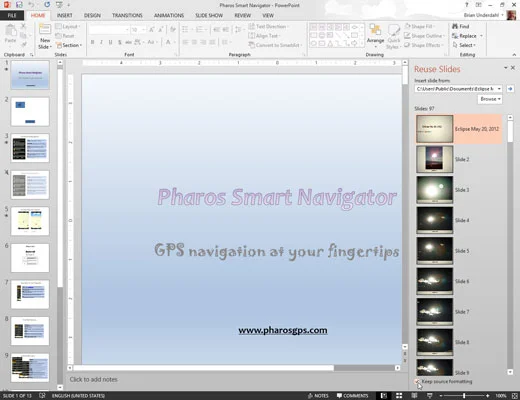This screenshot has height=400, width=520.
Task: Collapse the ribbon with the chevron
Action: coord(514,54)
